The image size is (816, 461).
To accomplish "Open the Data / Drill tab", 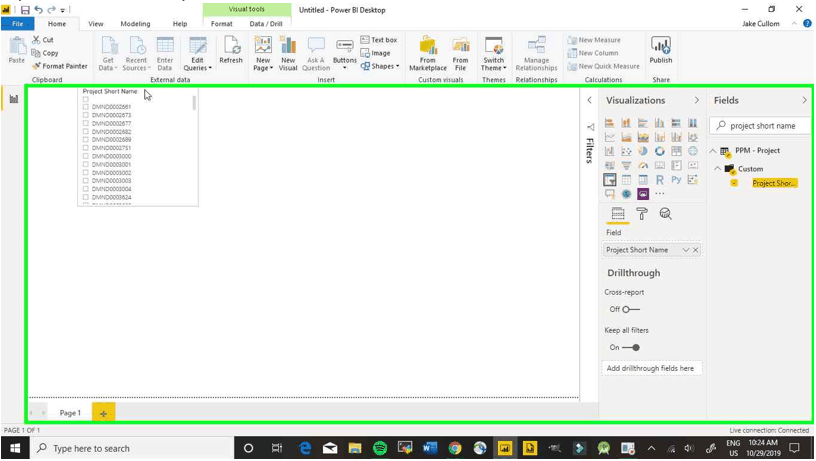I will [x=266, y=23].
